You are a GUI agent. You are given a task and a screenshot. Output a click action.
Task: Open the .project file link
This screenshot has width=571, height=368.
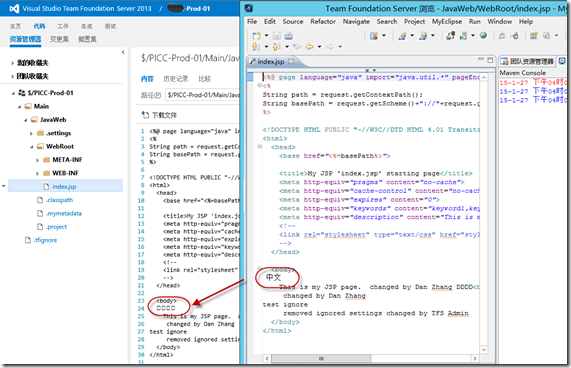coord(56,227)
